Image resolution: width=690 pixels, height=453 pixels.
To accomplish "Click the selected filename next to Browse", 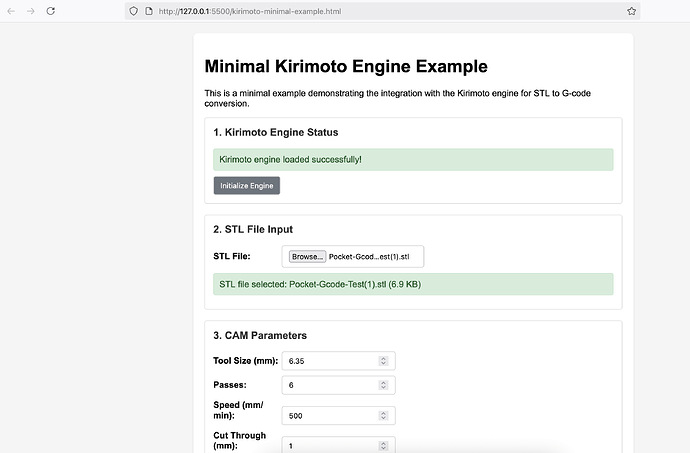I will (369, 257).
